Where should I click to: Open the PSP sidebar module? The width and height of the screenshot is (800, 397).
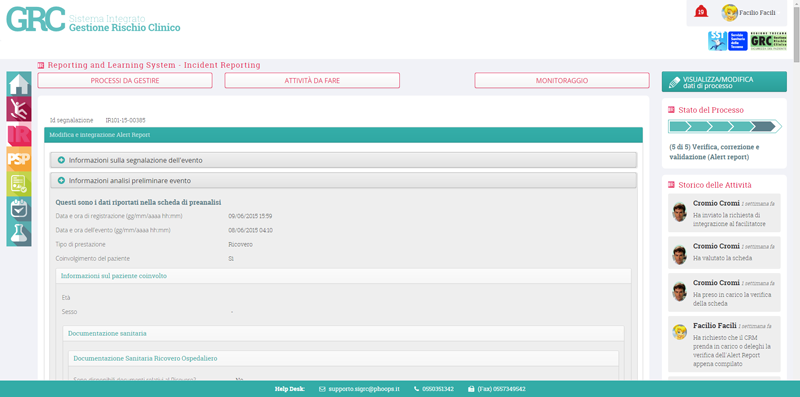19,159
